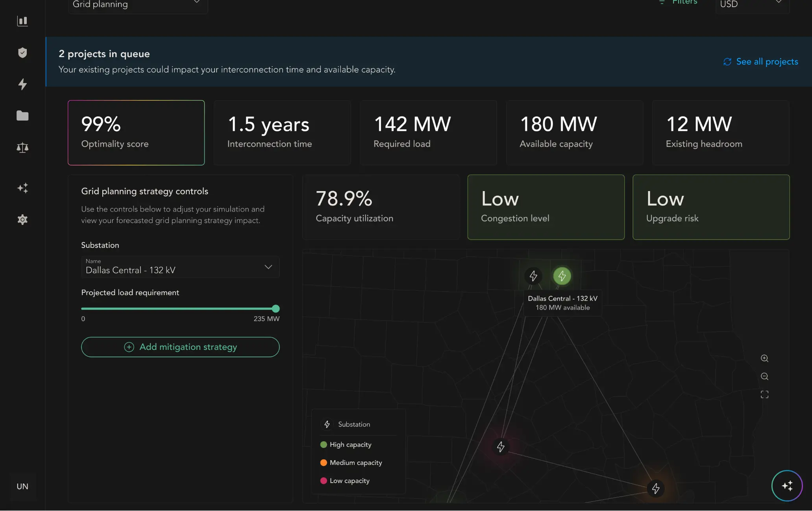Select the red low-capacity substation marker
The width and height of the screenshot is (812, 511).
click(x=501, y=447)
